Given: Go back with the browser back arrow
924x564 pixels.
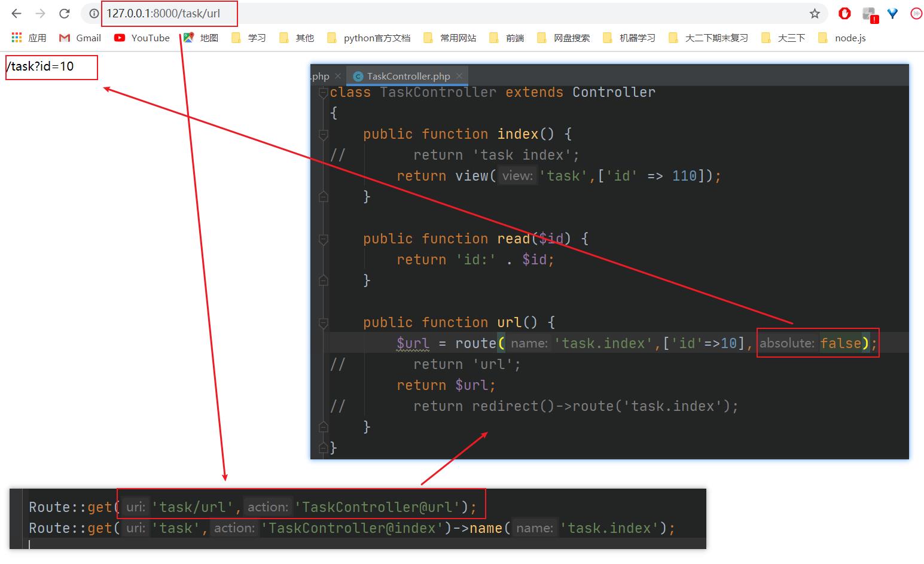Looking at the screenshot, I should (16, 13).
